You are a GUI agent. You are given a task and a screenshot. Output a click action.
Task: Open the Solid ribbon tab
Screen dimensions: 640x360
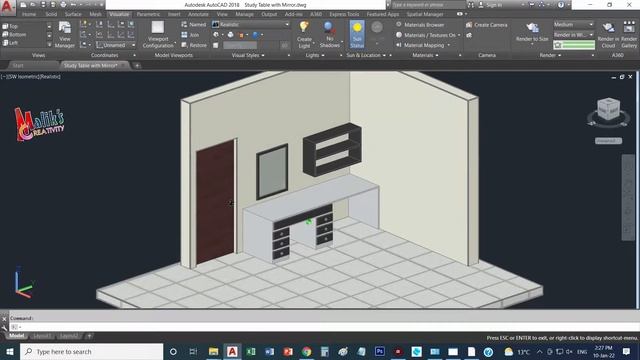[51, 14]
